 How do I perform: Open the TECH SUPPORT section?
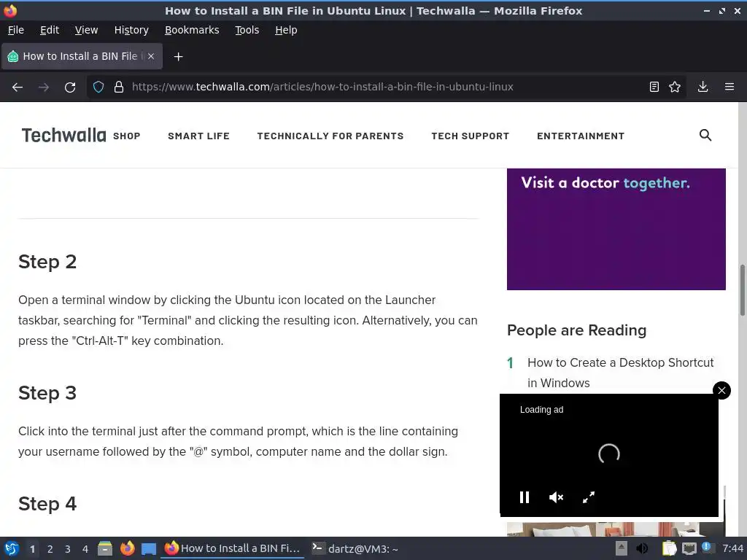(471, 136)
